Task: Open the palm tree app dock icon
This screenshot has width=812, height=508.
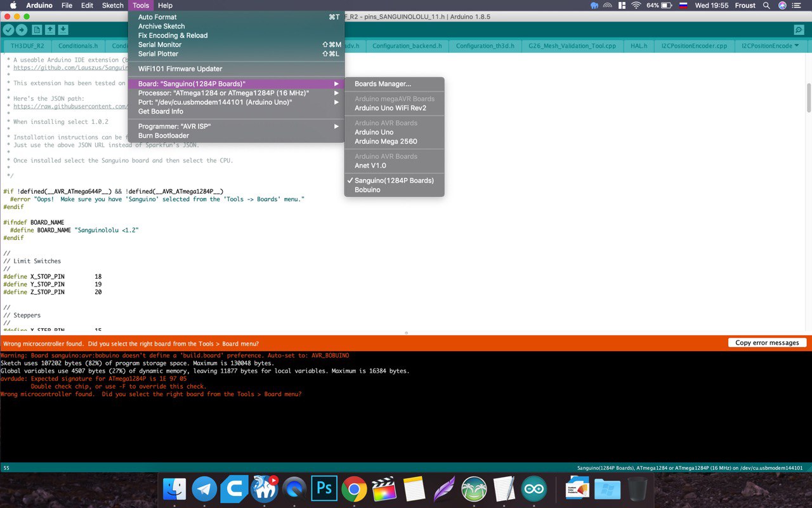Action: coord(474,489)
